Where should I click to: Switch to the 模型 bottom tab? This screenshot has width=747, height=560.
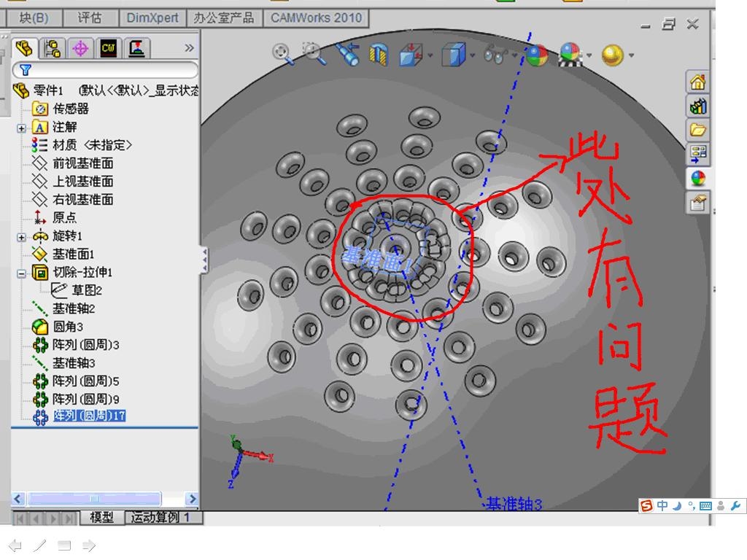pos(101,518)
